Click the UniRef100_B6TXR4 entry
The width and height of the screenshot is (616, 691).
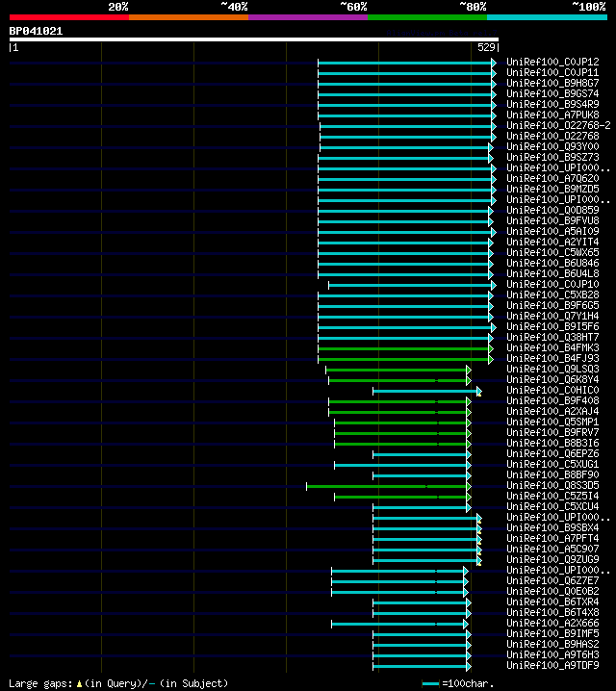point(552,601)
